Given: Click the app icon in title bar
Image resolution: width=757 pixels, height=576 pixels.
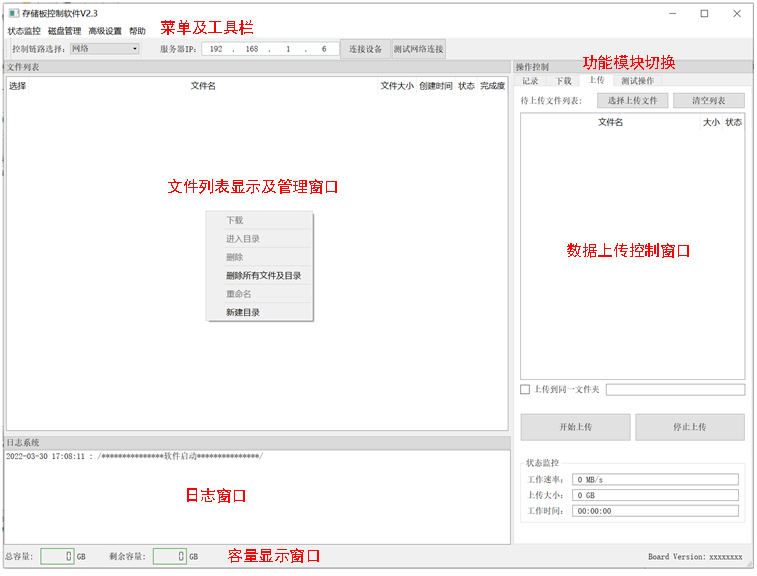Looking at the screenshot, I should point(13,13).
